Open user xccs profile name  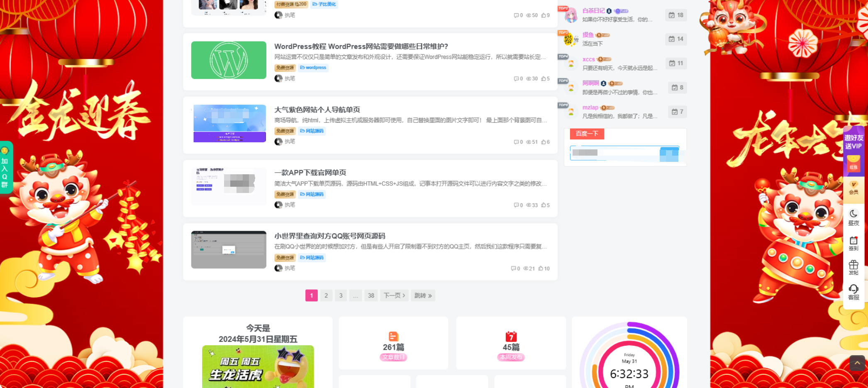coord(588,59)
